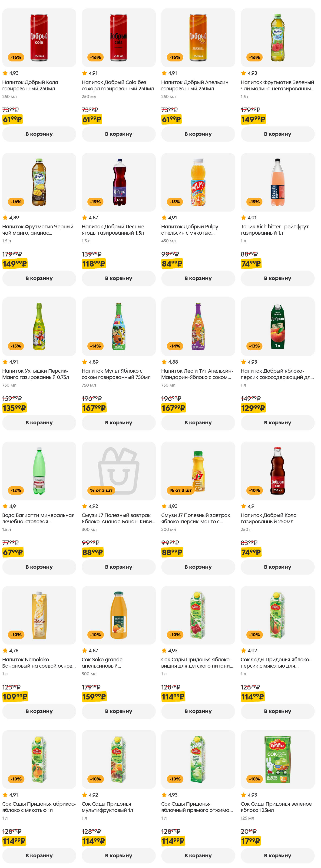Image resolution: width=321 pixels, height=868 pixels.
Task: Click the -10% badge on Сок Soko grande
Action: point(96,635)
